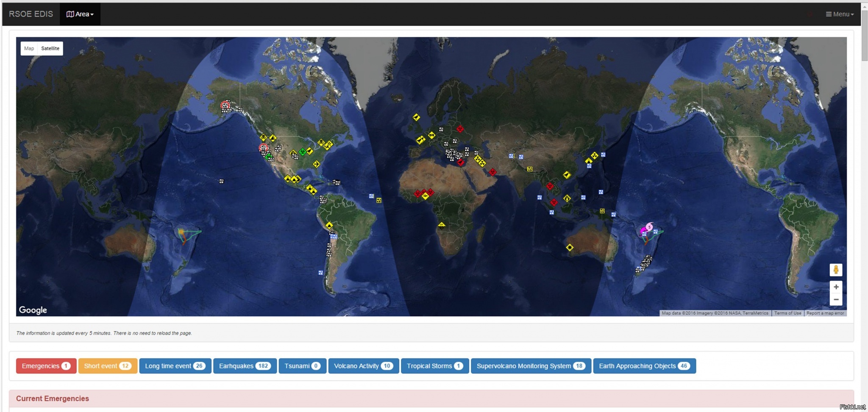Switch map view to Satellite mode
The height and width of the screenshot is (412, 868).
[x=50, y=48]
